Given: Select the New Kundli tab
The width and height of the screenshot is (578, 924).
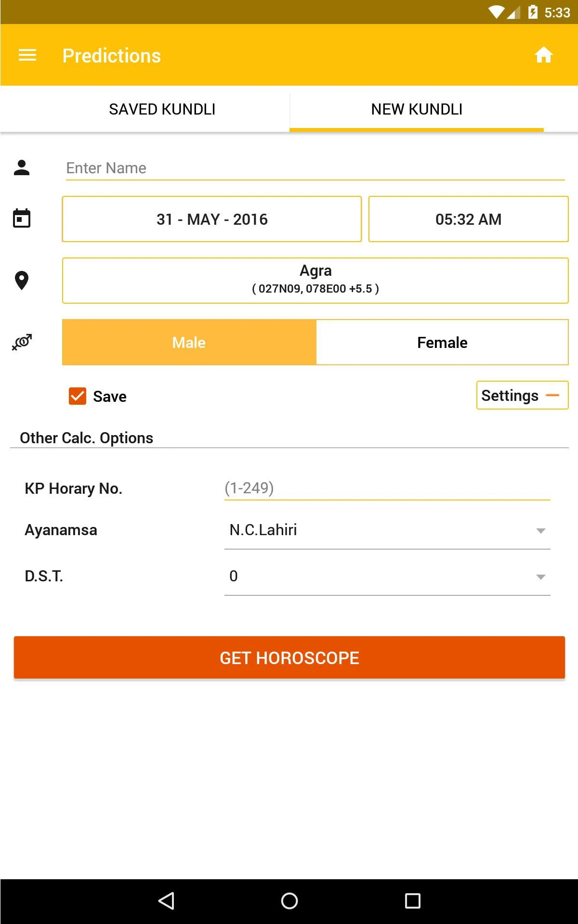Looking at the screenshot, I should coord(417,109).
